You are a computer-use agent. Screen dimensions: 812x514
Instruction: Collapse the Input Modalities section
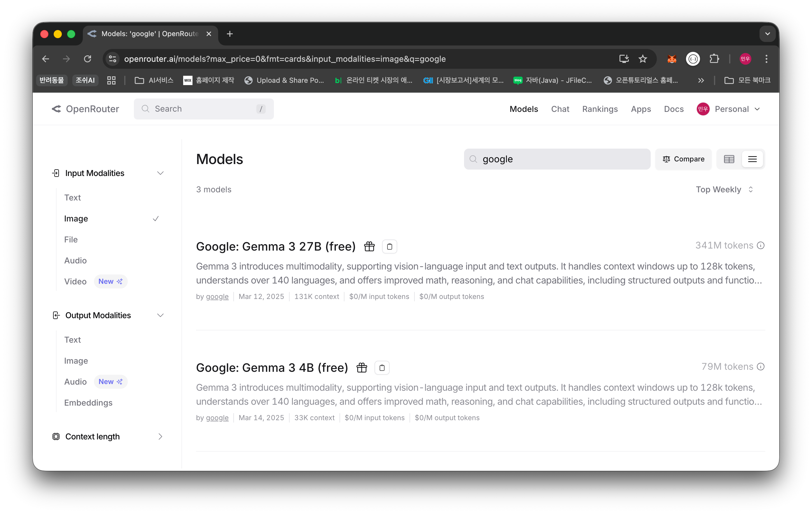click(x=160, y=173)
